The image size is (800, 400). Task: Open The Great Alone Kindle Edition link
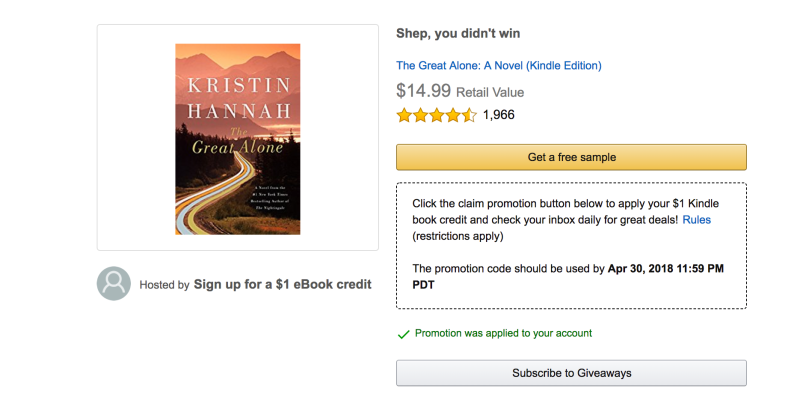pos(498,66)
